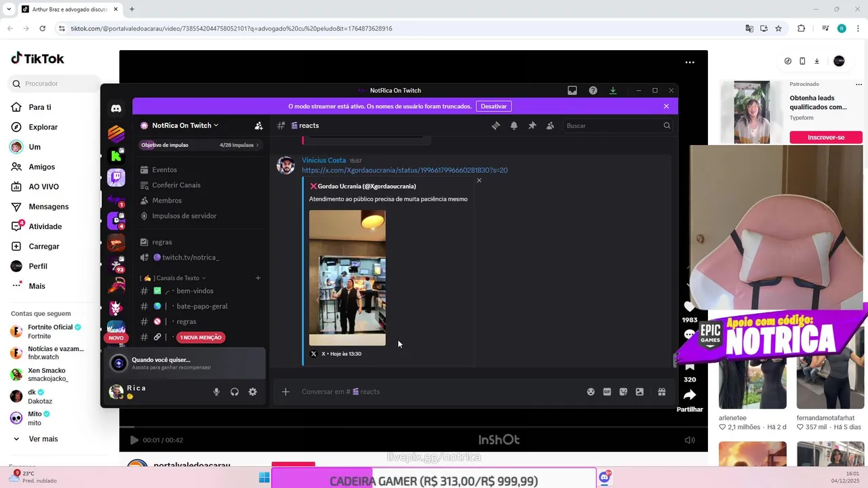Open Carregar upload option in TikTok sidebar
Viewport: 868px width, 488px height.
tap(43, 246)
